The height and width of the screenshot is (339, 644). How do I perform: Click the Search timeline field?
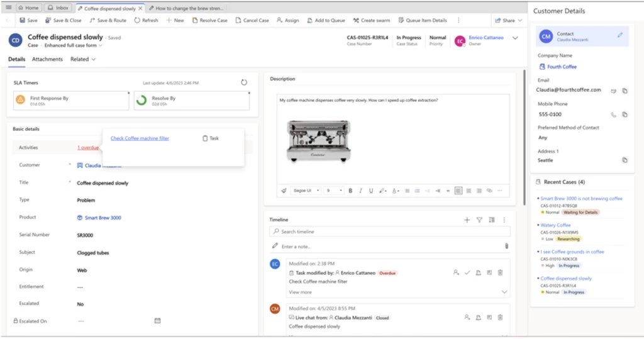[x=390, y=231]
